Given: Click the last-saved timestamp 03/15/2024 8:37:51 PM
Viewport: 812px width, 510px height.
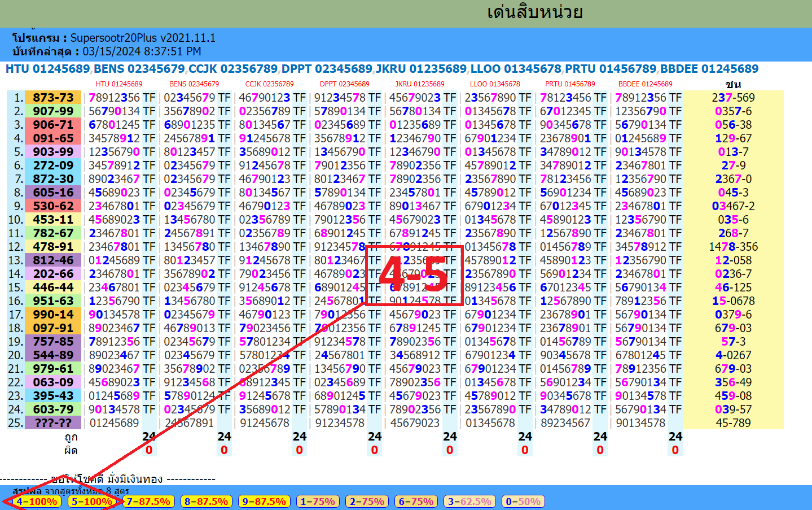Looking at the screenshot, I should click(x=142, y=51).
